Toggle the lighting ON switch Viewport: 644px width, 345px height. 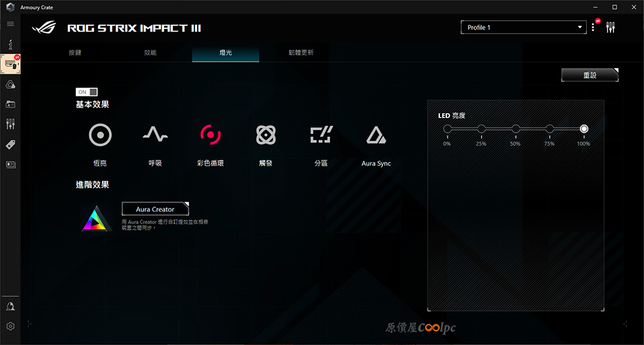[87, 92]
